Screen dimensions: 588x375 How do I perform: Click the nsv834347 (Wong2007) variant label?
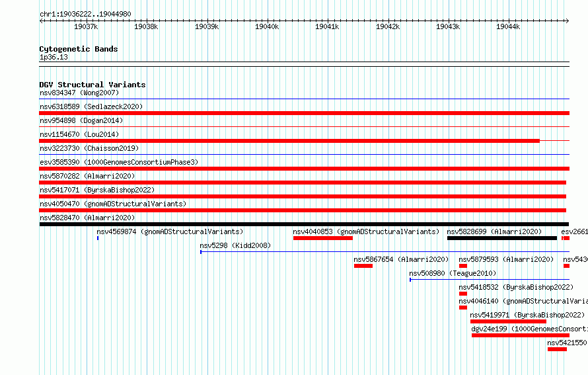tap(79, 93)
